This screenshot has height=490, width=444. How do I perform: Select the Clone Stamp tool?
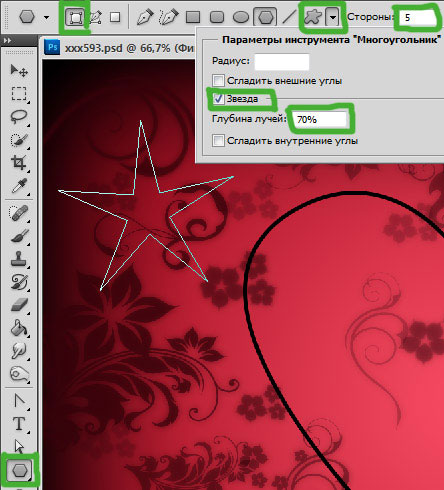point(19,259)
